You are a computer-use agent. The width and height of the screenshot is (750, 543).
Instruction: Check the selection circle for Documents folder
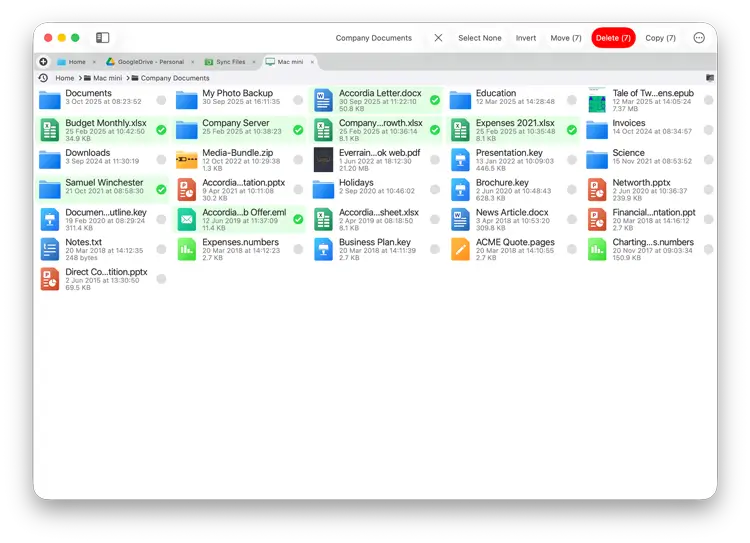(161, 100)
